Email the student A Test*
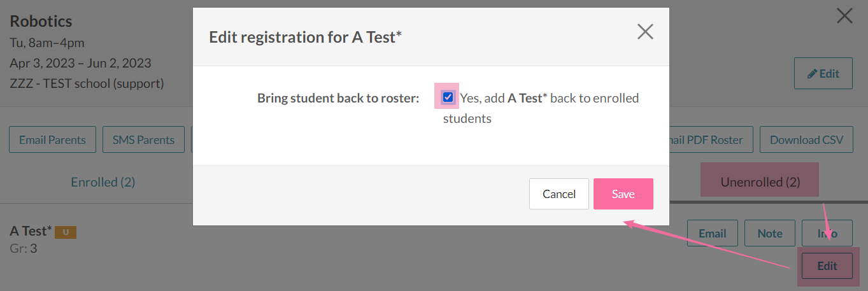Screen dimensions: 868x291 coord(712,233)
